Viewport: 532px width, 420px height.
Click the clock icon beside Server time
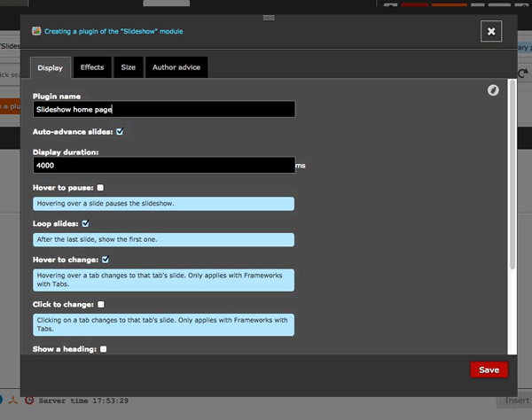29,401
